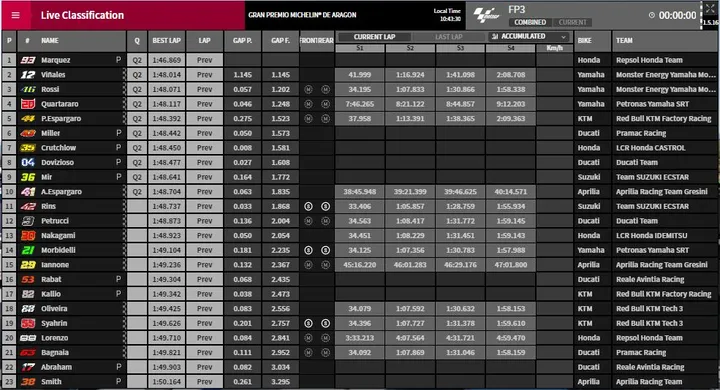The width and height of the screenshot is (720, 390).
Task: Toggle Rins lap Prev button
Action: click(x=205, y=206)
